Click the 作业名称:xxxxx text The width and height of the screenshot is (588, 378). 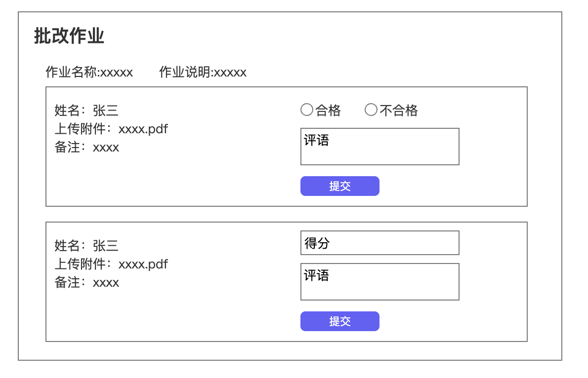click(x=89, y=73)
